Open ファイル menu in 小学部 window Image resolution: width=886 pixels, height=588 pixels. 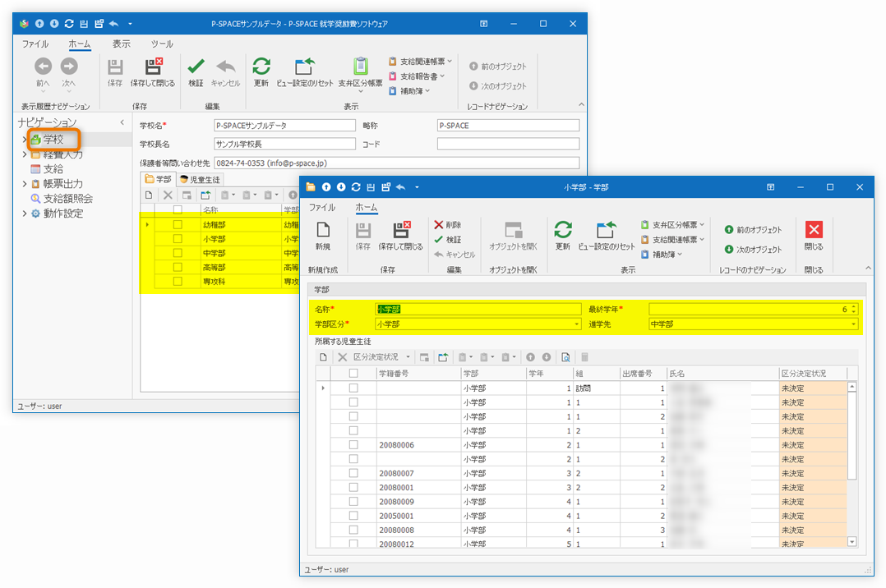(x=322, y=207)
